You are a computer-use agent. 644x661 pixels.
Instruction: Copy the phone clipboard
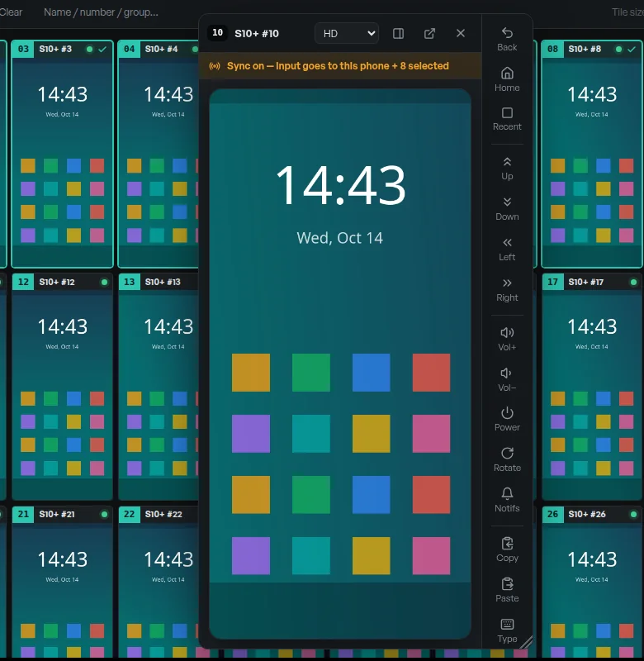coord(507,550)
